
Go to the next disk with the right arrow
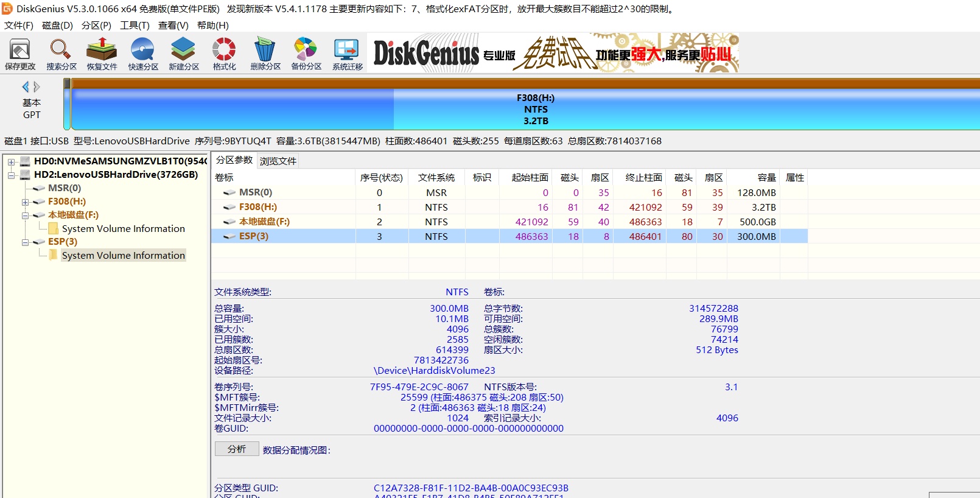click(x=37, y=86)
